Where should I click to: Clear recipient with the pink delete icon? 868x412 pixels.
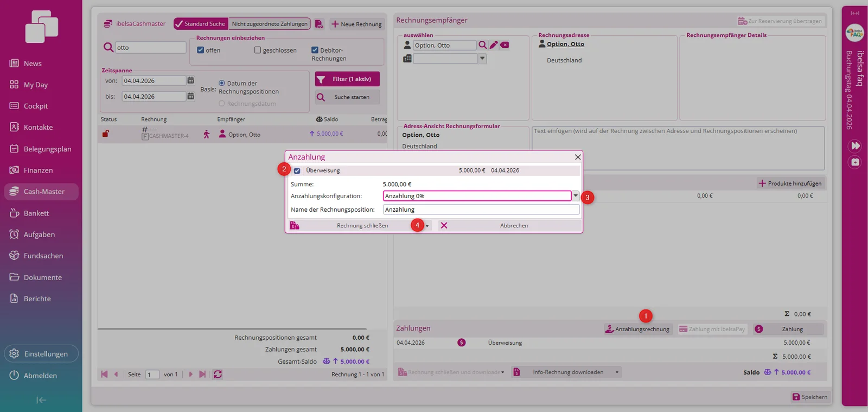pos(505,45)
